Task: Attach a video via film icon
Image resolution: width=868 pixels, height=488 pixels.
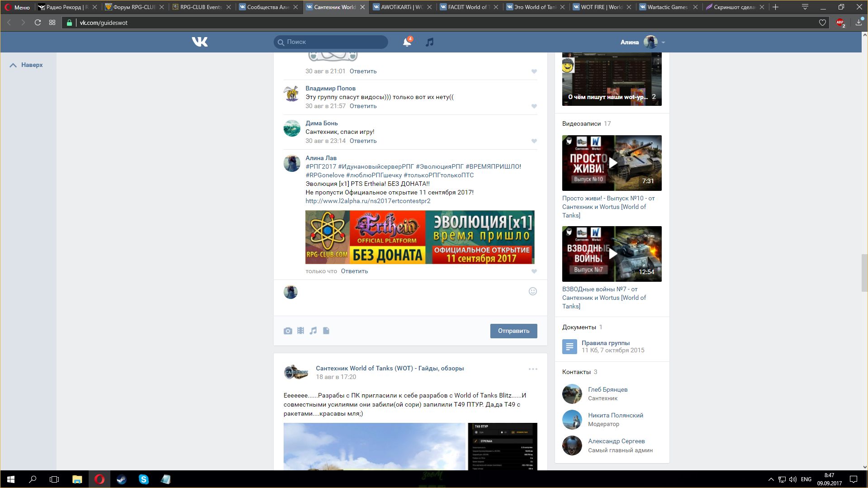Action: tap(300, 331)
